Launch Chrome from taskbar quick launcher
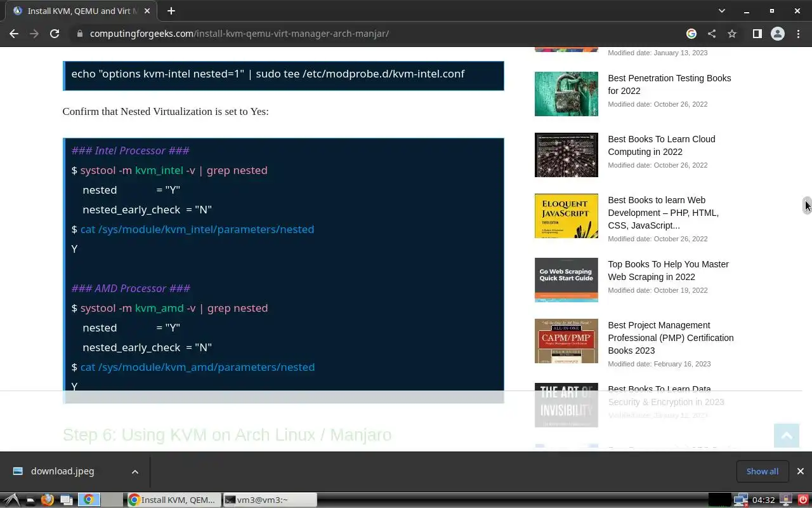Viewport: 812px width, 508px height. tap(89, 500)
